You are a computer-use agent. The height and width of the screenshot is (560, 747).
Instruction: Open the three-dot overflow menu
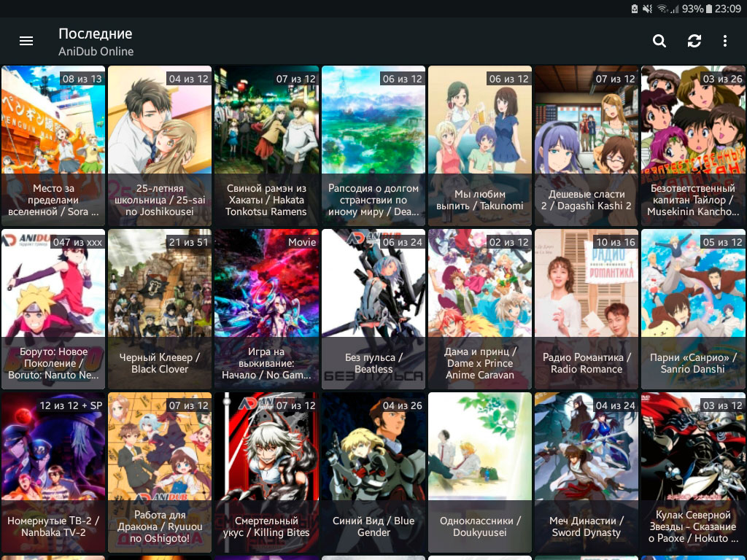click(725, 41)
